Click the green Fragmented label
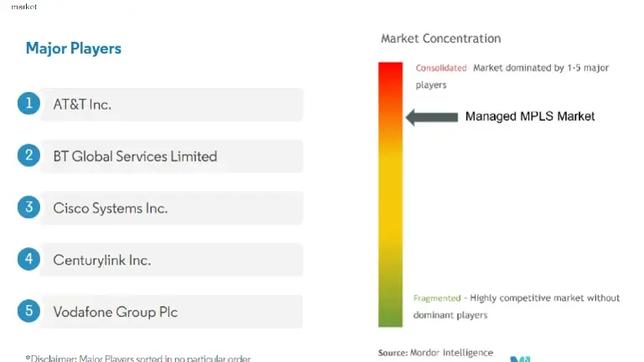The image size is (644, 362). pyautogui.click(x=437, y=298)
